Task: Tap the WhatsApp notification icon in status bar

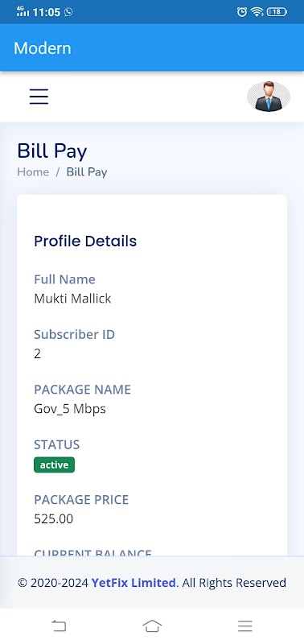Action: [x=68, y=12]
